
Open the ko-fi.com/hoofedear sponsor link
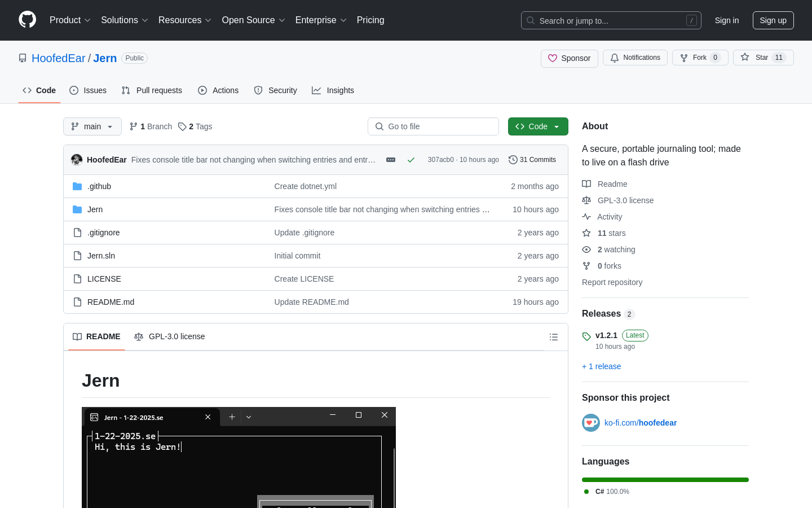click(x=641, y=423)
